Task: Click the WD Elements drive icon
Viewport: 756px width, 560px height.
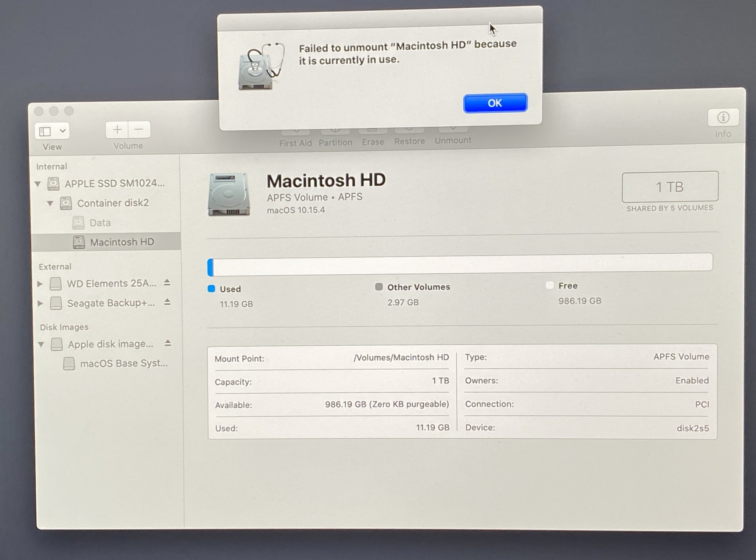Action: (56, 284)
